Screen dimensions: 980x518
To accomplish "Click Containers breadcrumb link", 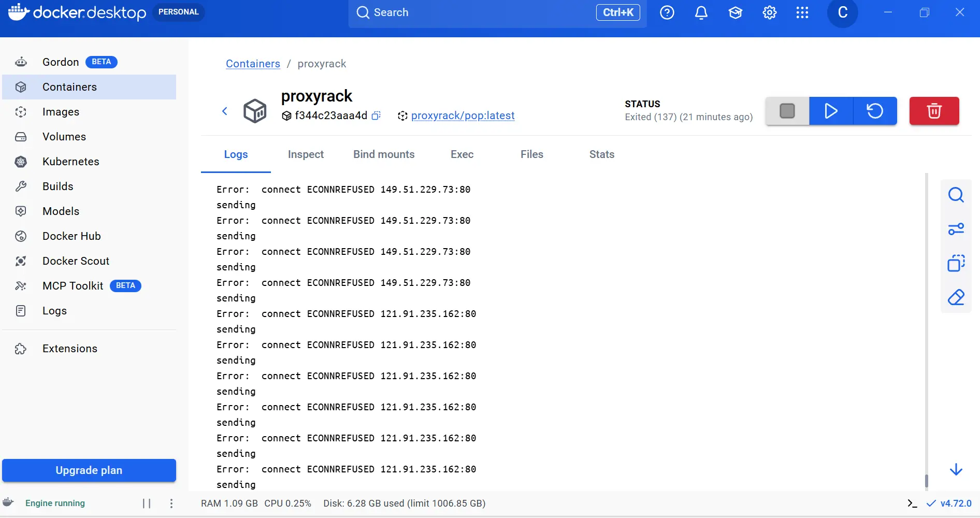I will [x=253, y=64].
